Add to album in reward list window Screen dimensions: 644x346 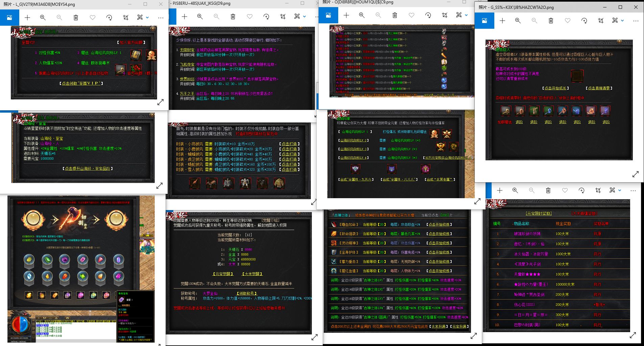click(500, 190)
